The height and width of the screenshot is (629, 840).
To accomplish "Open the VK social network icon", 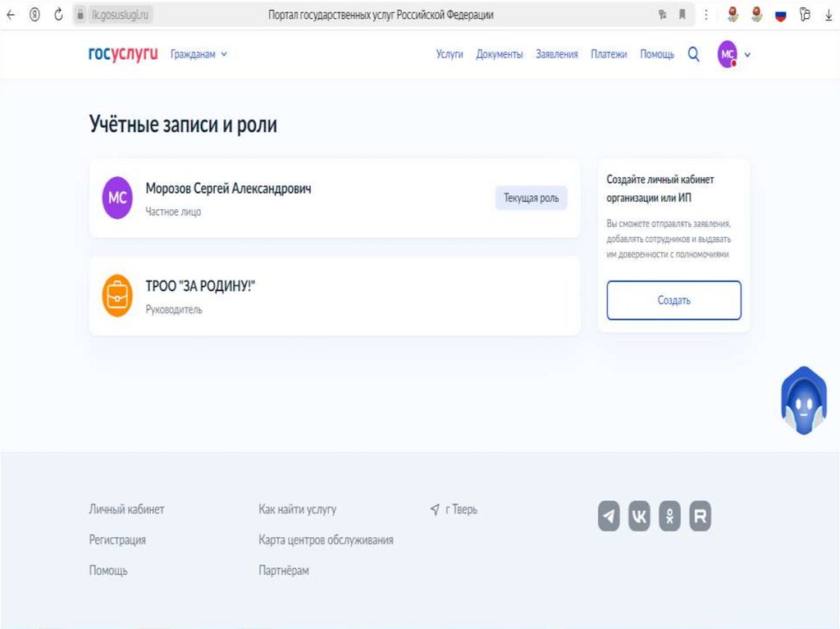I will [x=639, y=516].
